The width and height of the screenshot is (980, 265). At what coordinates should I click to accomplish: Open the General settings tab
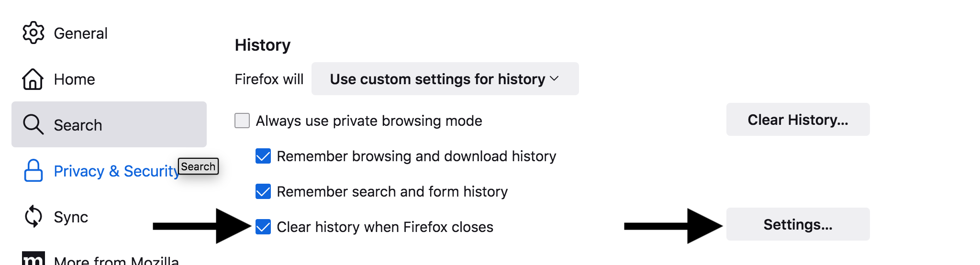click(x=80, y=33)
